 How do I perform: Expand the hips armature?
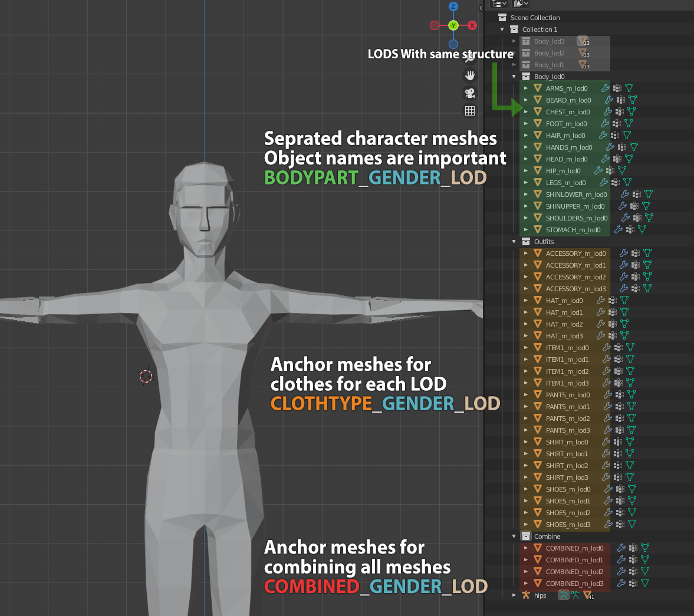[x=514, y=595]
